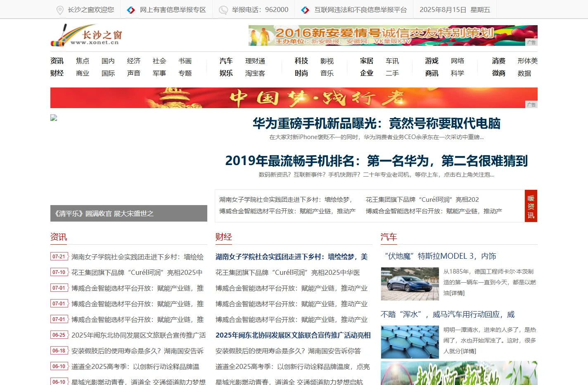Click the 互联网违法和不良信息举报平台 link
This screenshot has width=588, height=385.
click(x=360, y=10)
